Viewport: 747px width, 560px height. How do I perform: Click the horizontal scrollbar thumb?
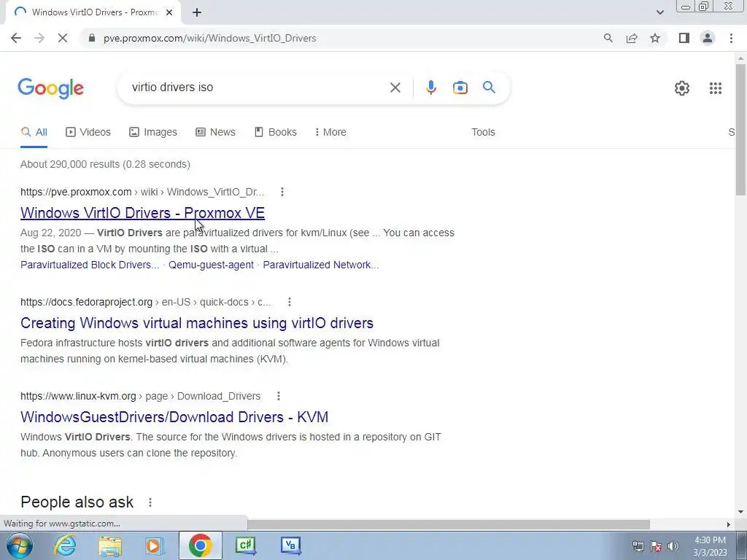click(x=449, y=524)
